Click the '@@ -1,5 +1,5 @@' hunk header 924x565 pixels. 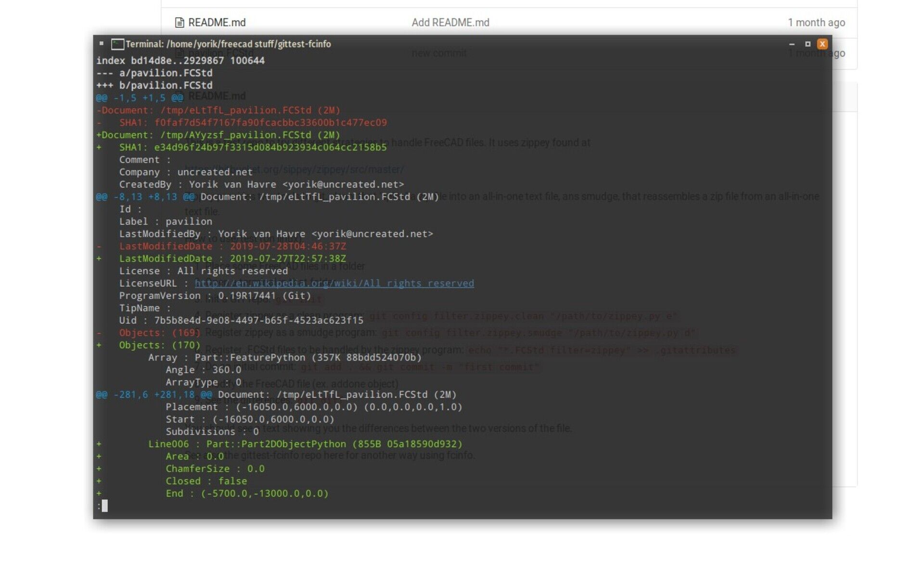[x=140, y=98]
